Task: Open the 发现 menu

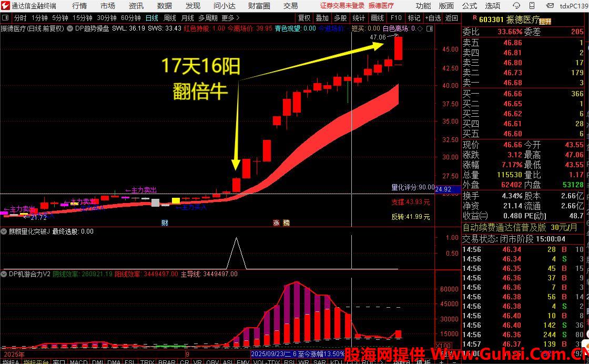Action: (192, 6)
